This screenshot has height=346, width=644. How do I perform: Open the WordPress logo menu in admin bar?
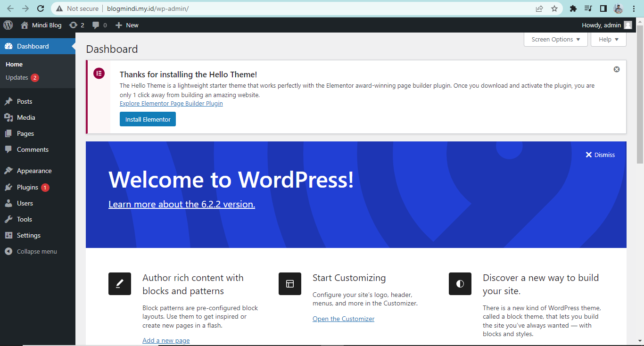pyautogui.click(x=8, y=25)
